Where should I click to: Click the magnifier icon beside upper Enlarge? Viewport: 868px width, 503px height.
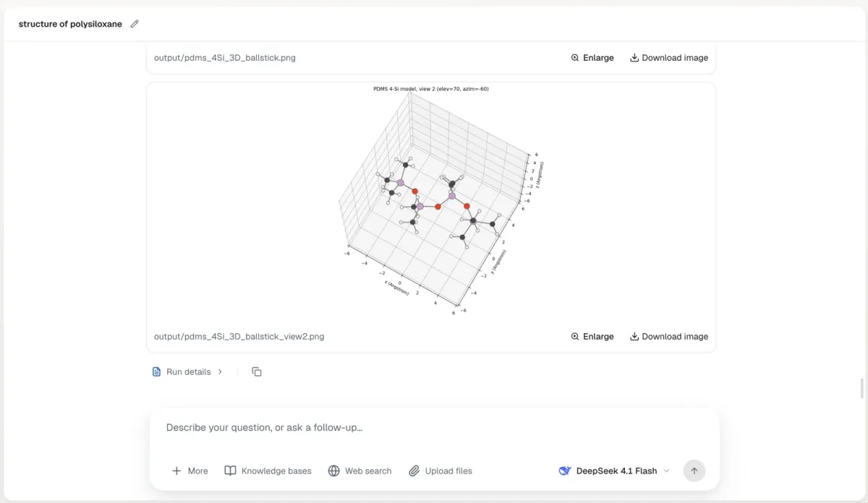(575, 58)
